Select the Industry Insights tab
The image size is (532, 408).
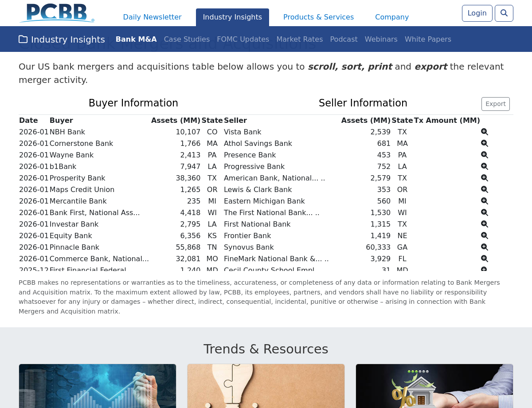pyautogui.click(x=232, y=17)
